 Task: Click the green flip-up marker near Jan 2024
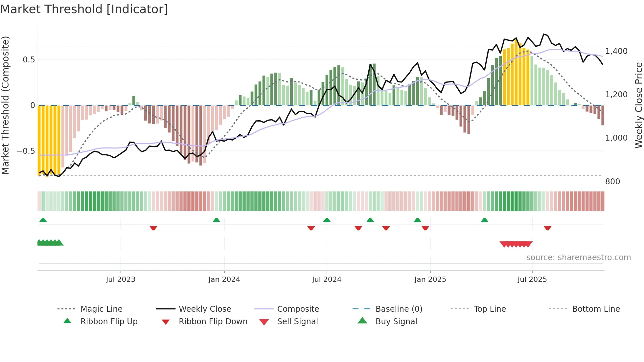[216, 220]
